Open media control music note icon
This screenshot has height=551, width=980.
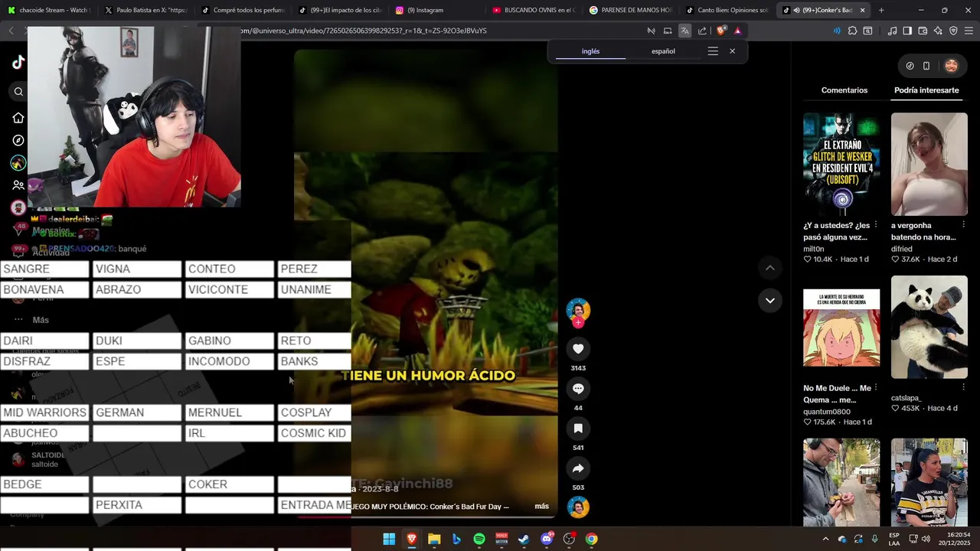coord(892,31)
